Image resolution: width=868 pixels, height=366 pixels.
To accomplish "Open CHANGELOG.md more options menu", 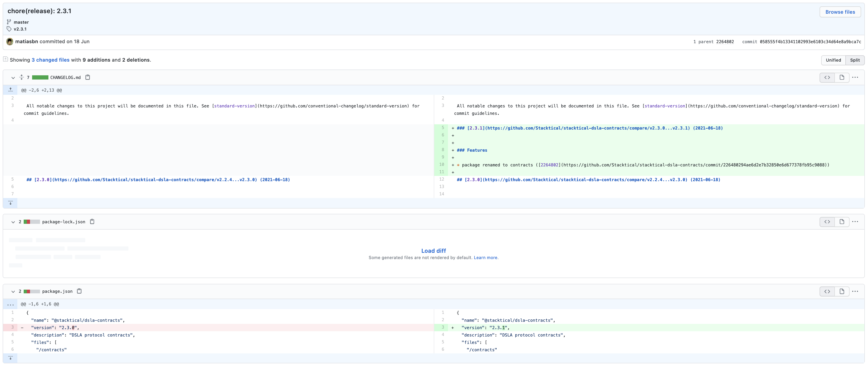I will pyautogui.click(x=855, y=77).
